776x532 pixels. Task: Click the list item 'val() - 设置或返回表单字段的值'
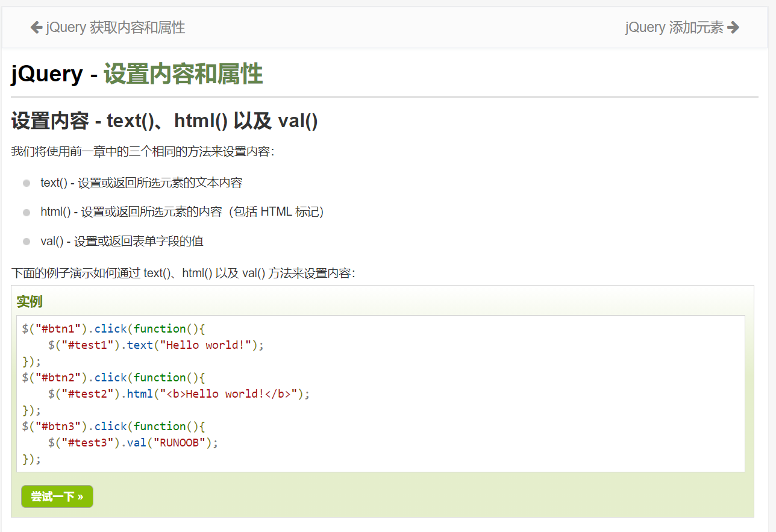(122, 242)
